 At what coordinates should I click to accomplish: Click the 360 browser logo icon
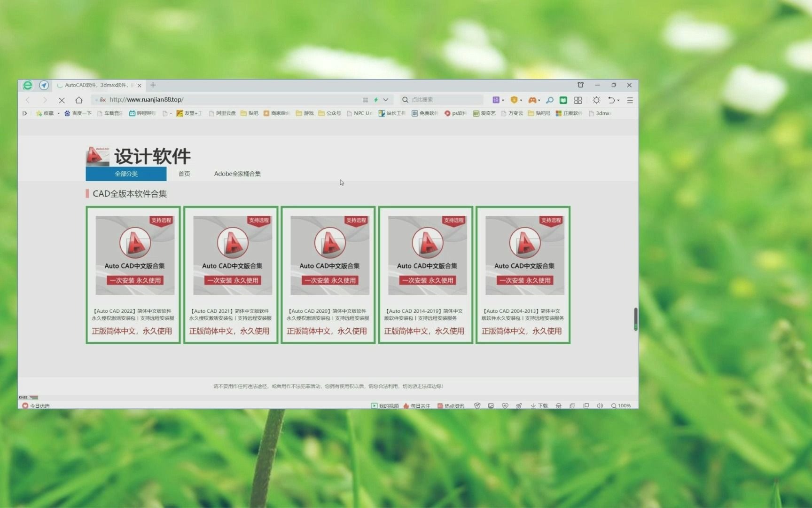click(x=28, y=85)
